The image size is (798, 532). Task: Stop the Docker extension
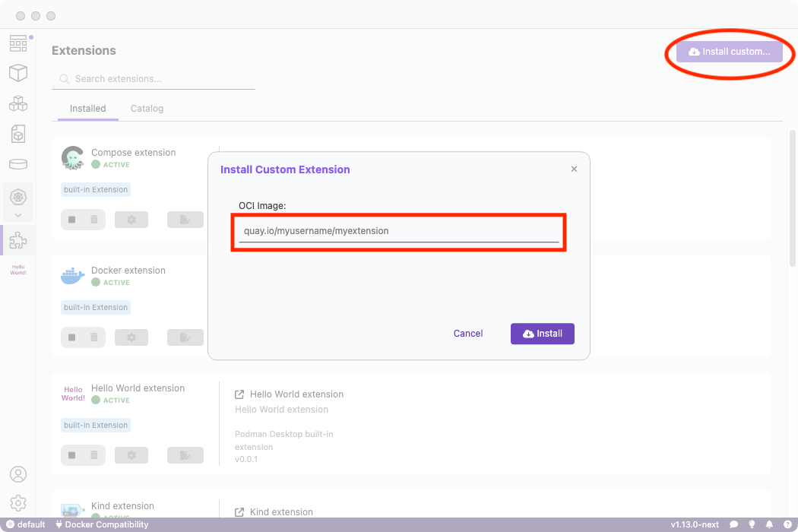click(71, 337)
